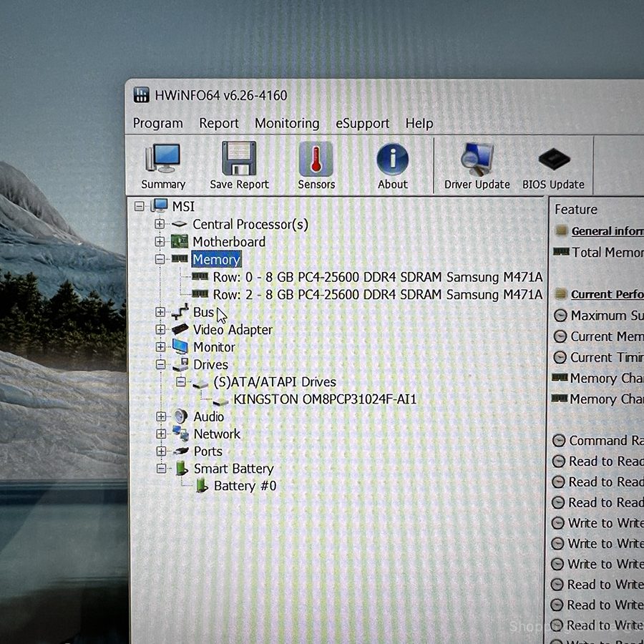Select the Central Processor(s) label

click(250, 224)
